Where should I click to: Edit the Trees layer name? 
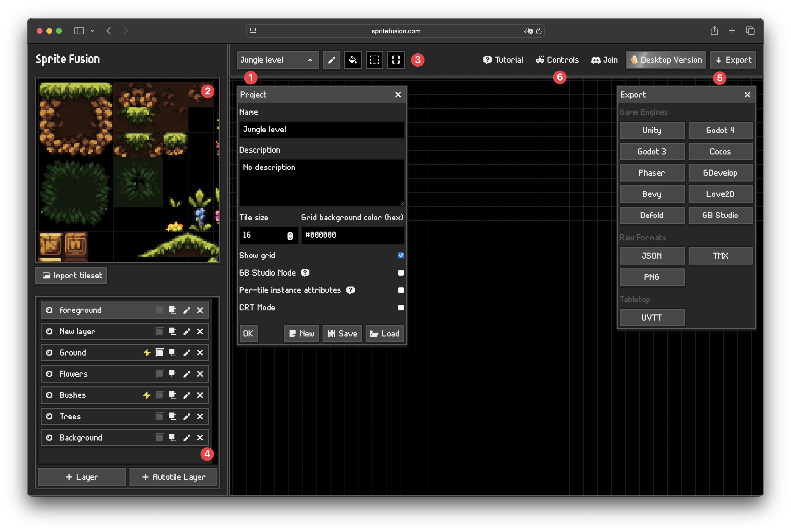[187, 416]
